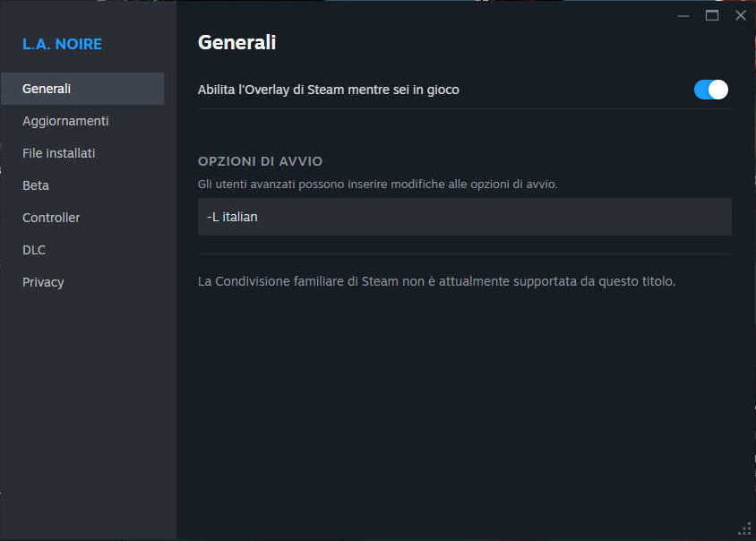Click the 'Gli utenti avanzati' description text
This screenshot has height=541, width=756.
tap(377, 184)
